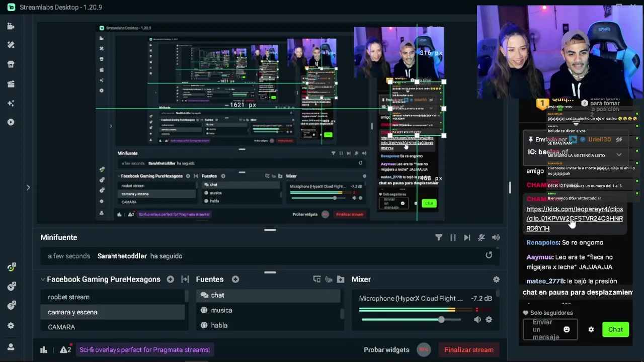Image resolution: width=644 pixels, height=362 pixels.
Task: Click the Aaymuu username in chat
Action: 539,257
